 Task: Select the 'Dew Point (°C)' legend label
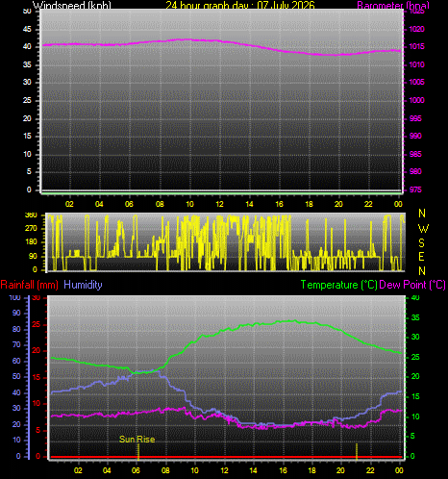(x=412, y=285)
